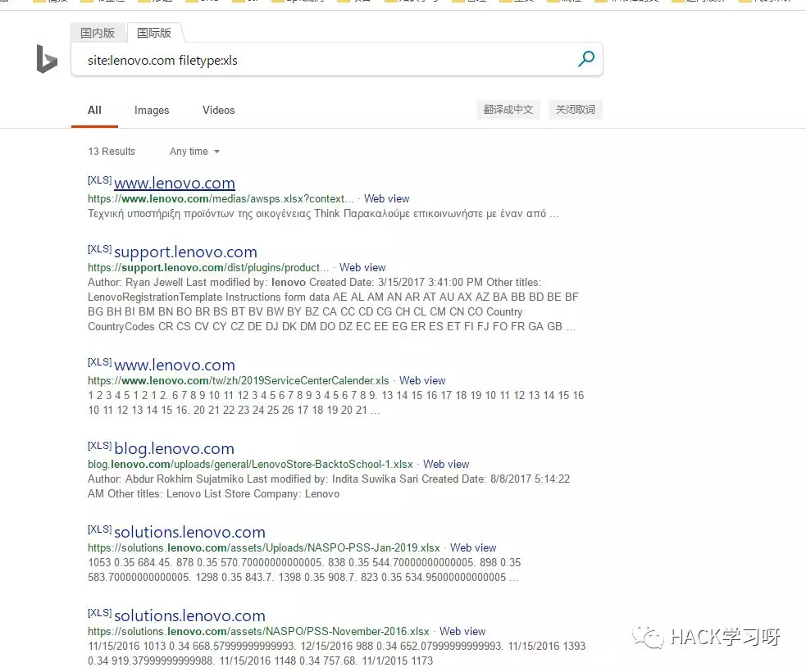Click the NASPO-PSS-Jan-2019.xlsx green URL
806x672 pixels.
264,548
